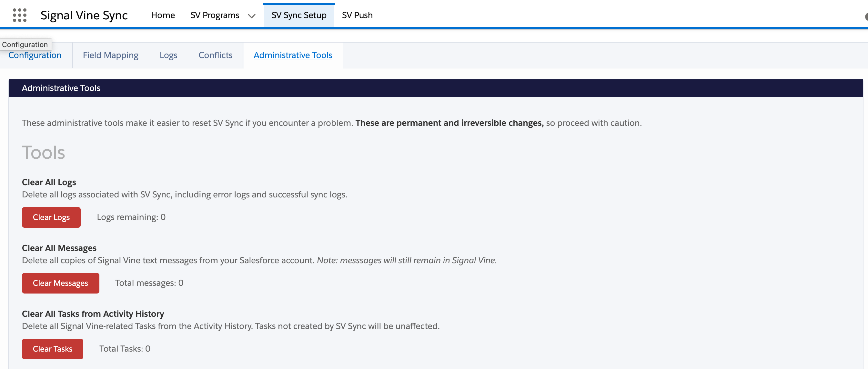Viewport: 868px width, 369px height.
Task: Expand the SV Programs dropdown chevron
Action: (251, 16)
